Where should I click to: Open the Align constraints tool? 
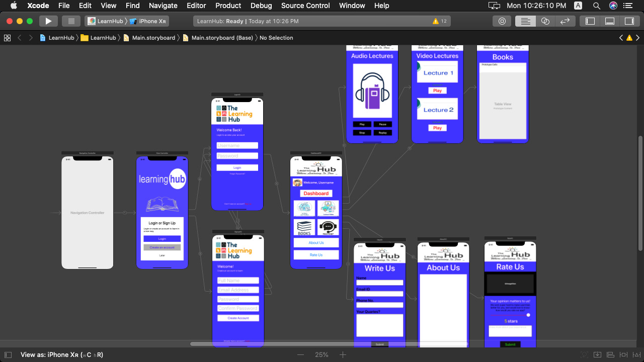[x=610, y=354]
